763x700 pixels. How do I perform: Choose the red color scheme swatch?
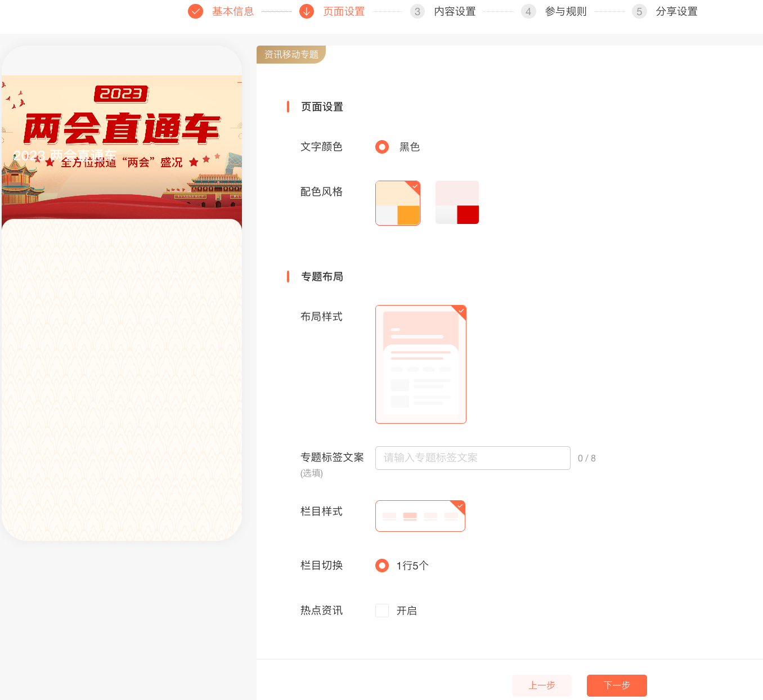pos(457,203)
